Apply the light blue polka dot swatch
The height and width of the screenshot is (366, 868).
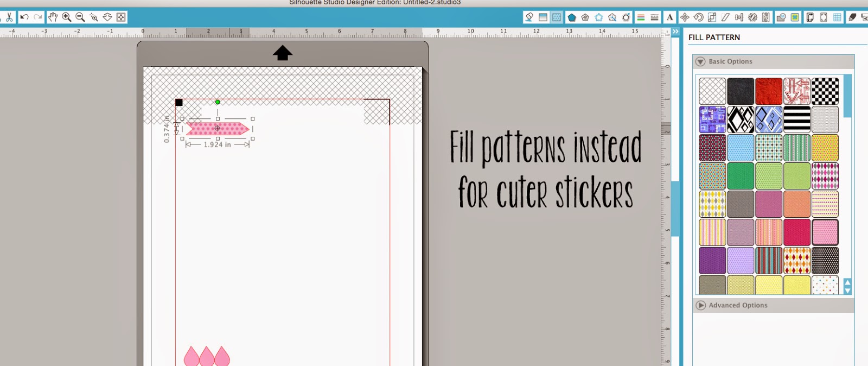(x=741, y=148)
